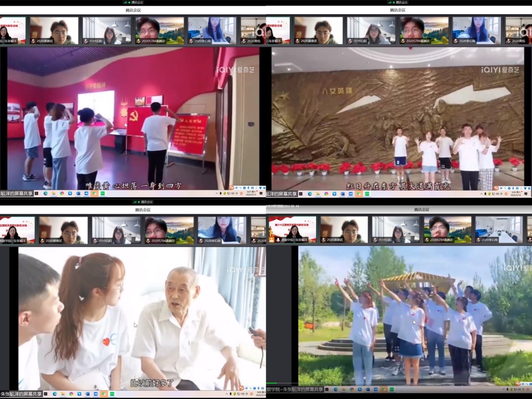Image resolution: width=532 pixels, height=399 pixels.
Task: Select 20205784葛鹏庆 thumbnail above outdoor pavilion video
Action: (448, 229)
